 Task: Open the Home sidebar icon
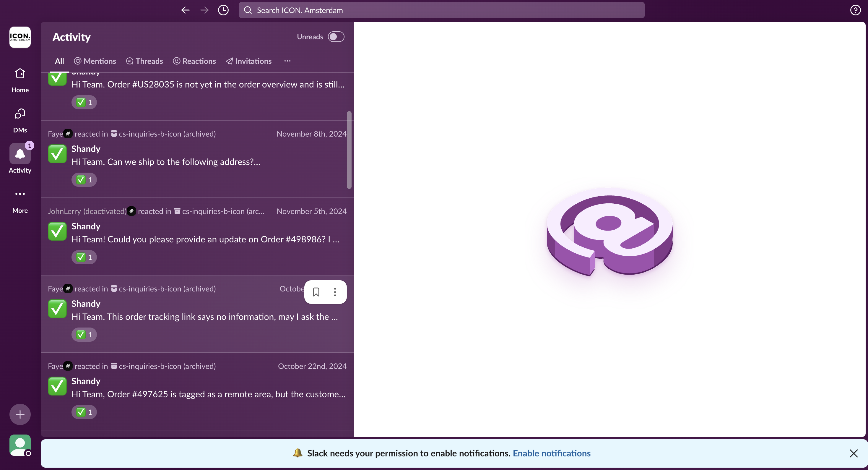[20, 74]
